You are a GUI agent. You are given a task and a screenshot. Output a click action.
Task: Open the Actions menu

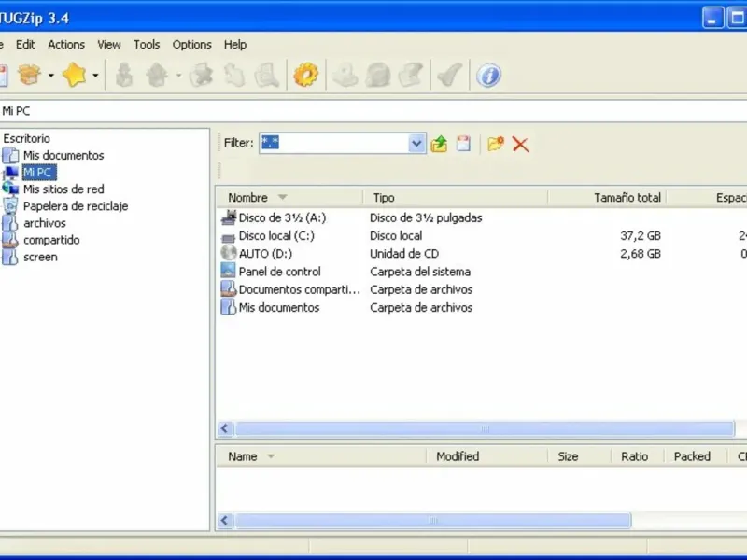(66, 44)
